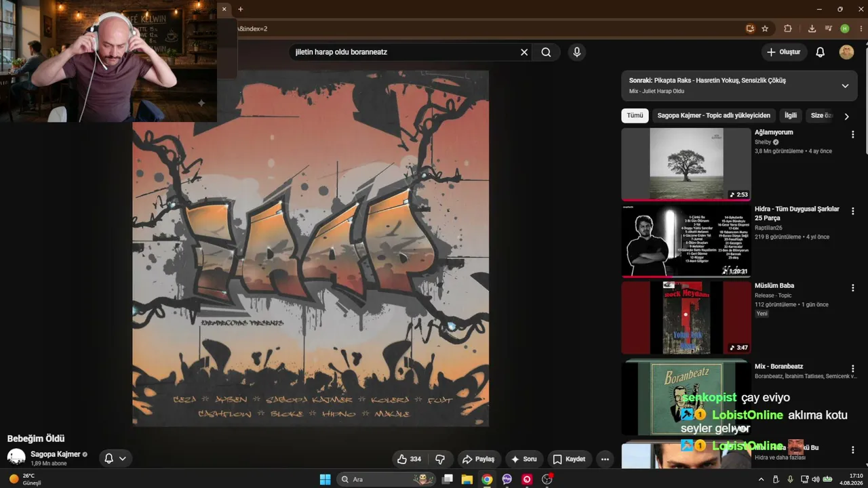Open the Ağlamıyorum video title
868x488 pixels.
[x=774, y=132]
